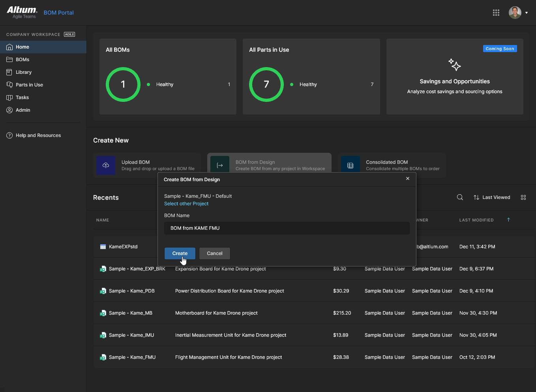Viewport: 536px width, 392px height.
Task: Click the Savings and Opportunities sparkle icon
Action: click(x=455, y=64)
